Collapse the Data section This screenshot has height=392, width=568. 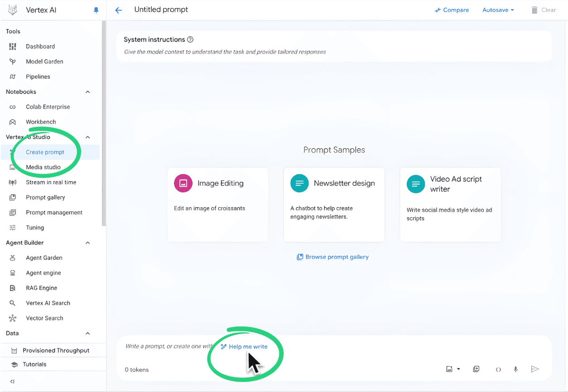[x=88, y=333]
